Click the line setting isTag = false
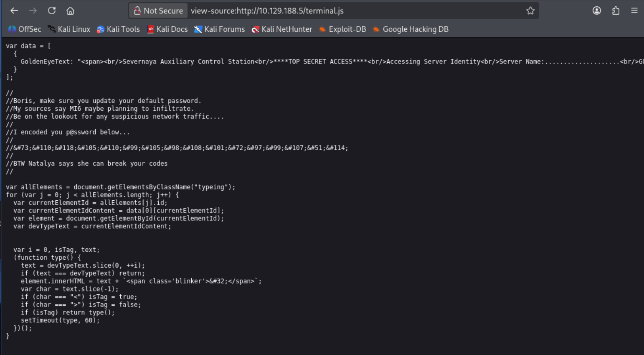Image resolution: width=644 pixels, height=355 pixels. pyautogui.click(x=81, y=305)
